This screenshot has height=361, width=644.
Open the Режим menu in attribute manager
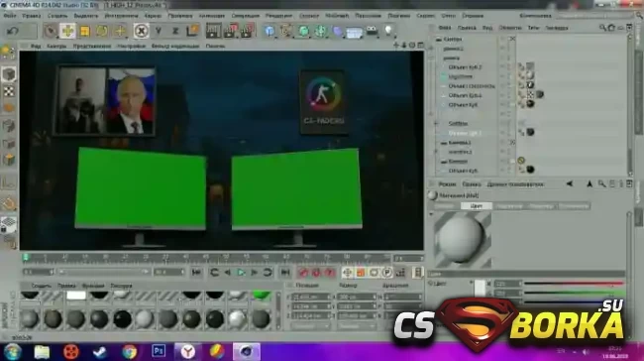tap(447, 184)
